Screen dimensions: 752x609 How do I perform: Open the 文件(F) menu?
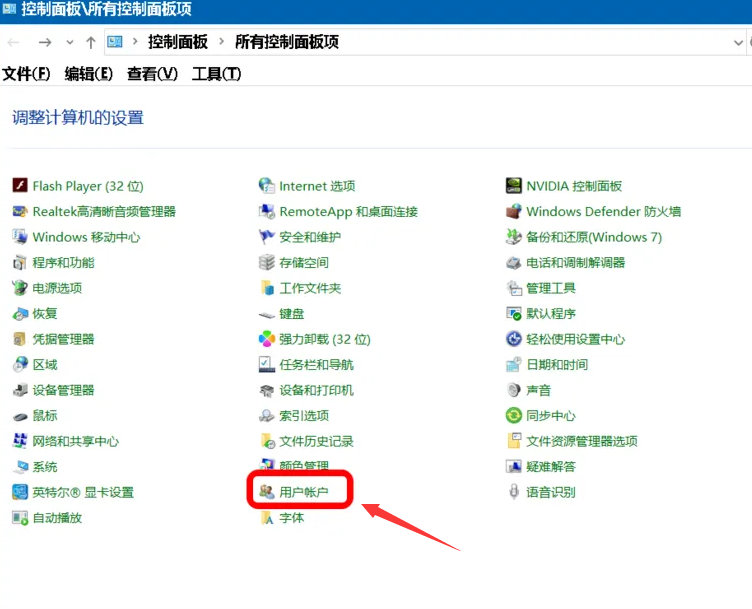point(26,74)
